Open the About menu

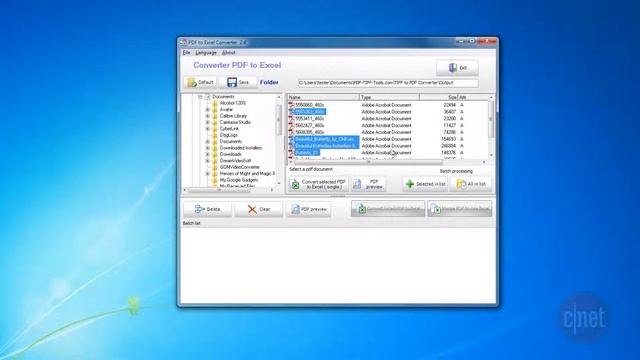pyautogui.click(x=228, y=53)
